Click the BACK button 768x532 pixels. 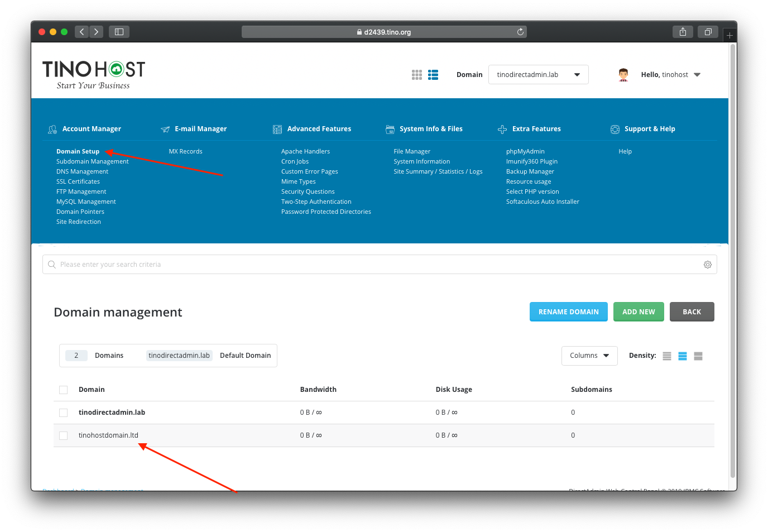[x=692, y=312]
